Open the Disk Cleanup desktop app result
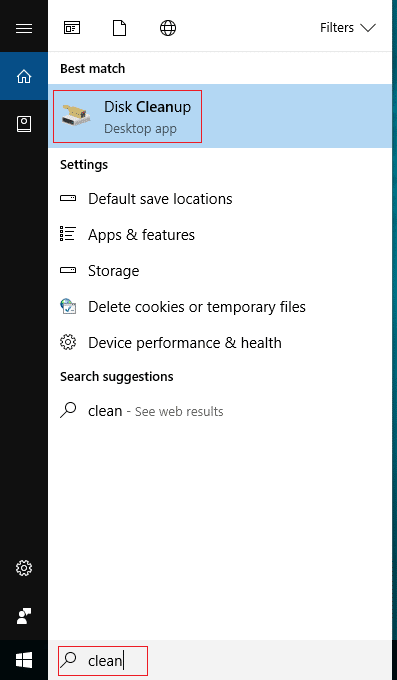 (x=220, y=116)
